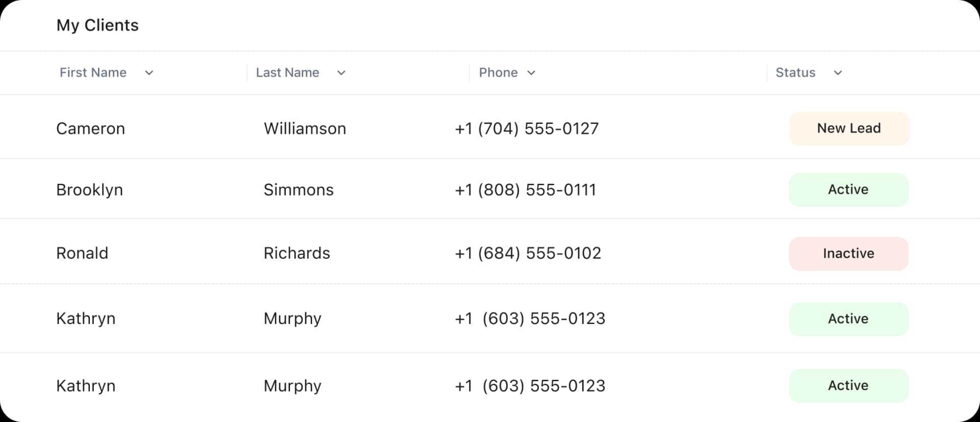This screenshot has width=980, height=422.
Task: Open the Status column dropdown arrow
Action: tap(838, 73)
